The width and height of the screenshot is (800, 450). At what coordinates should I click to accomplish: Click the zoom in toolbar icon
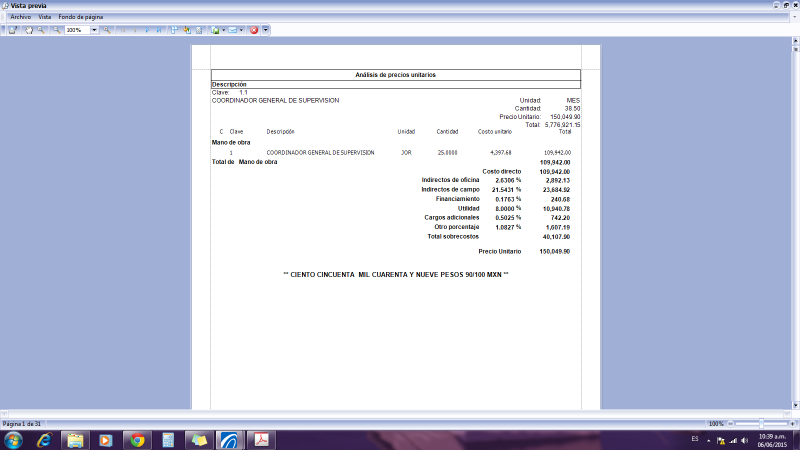click(x=106, y=30)
